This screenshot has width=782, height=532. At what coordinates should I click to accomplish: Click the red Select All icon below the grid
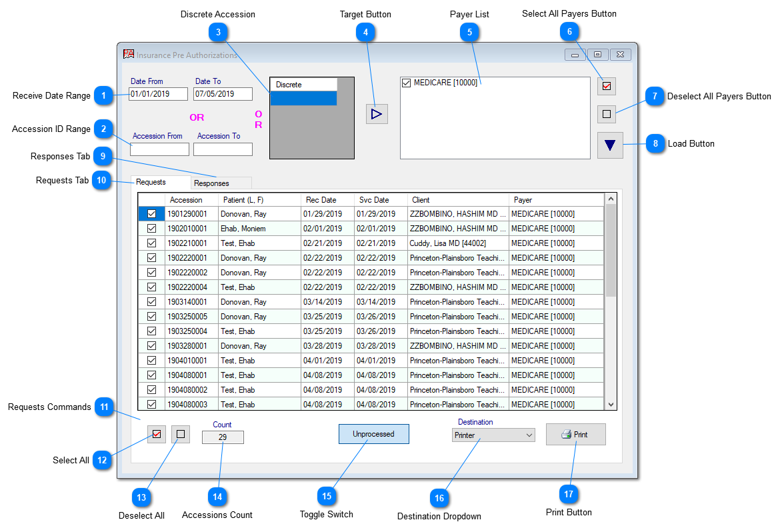(156, 433)
